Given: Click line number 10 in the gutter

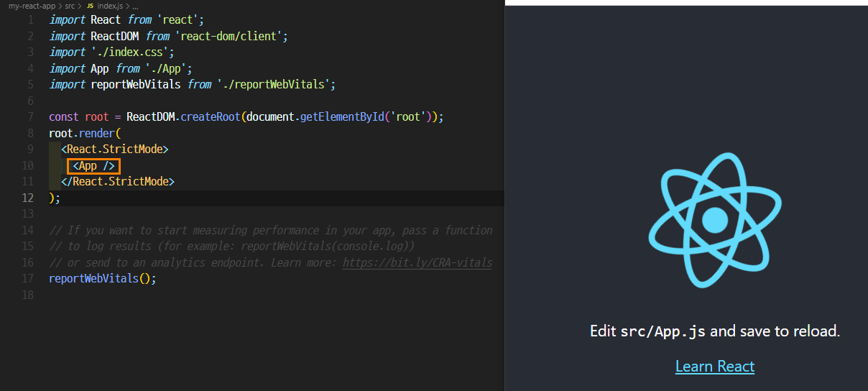Looking at the screenshot, I should pyautogui.click(x=27, y=165).
